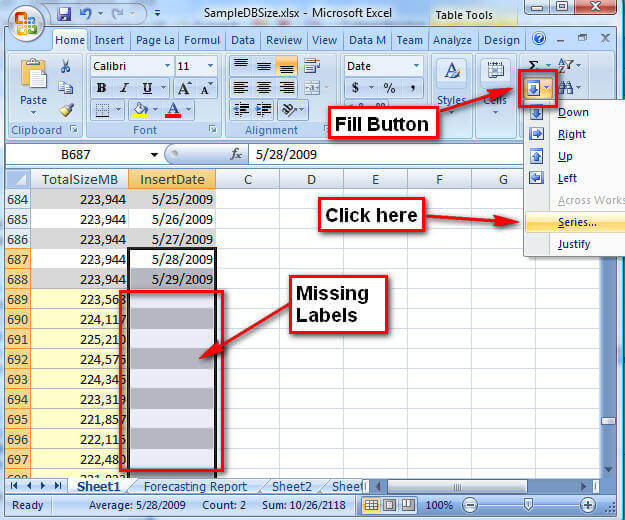The width and height of the screenshot is (625, 520).
Task: Expand the Name Box B687 dropdown
Action: 155,155
